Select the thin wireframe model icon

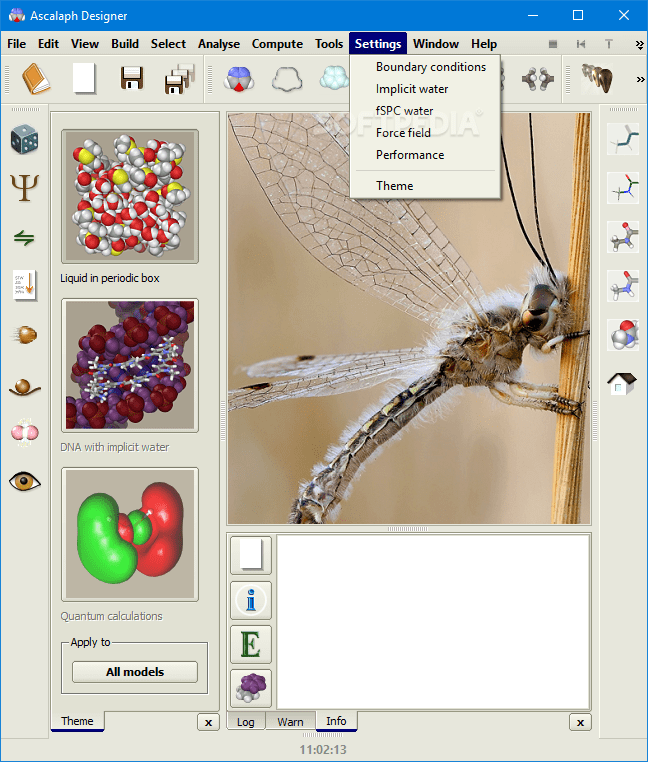tap(623, 188)
